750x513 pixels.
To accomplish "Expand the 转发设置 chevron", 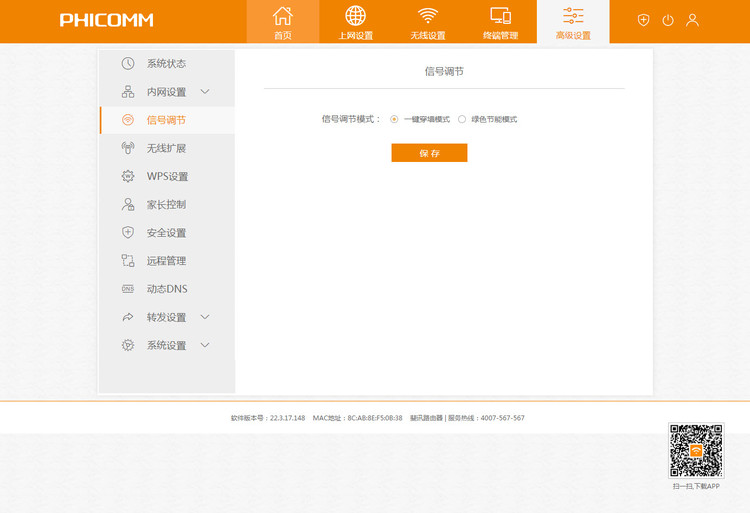I will [x=205, y=317].
